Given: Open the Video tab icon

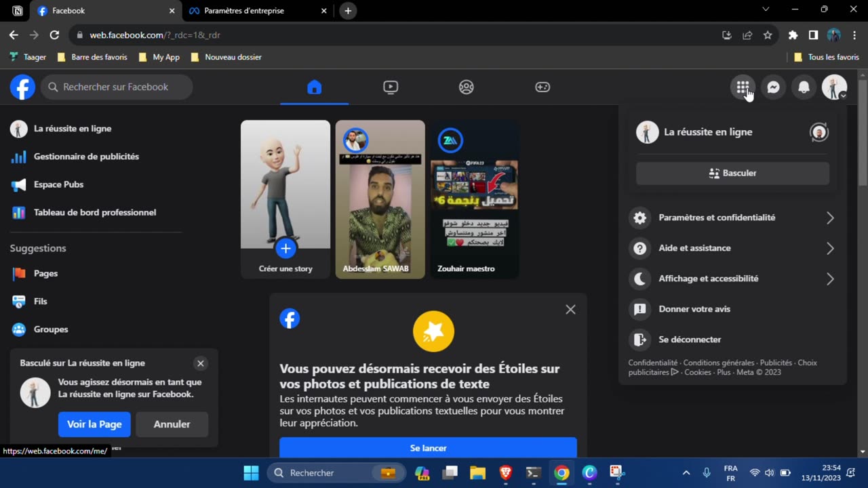Looking at the screenshot, I should pyautogui.click(x=390, y=87).
